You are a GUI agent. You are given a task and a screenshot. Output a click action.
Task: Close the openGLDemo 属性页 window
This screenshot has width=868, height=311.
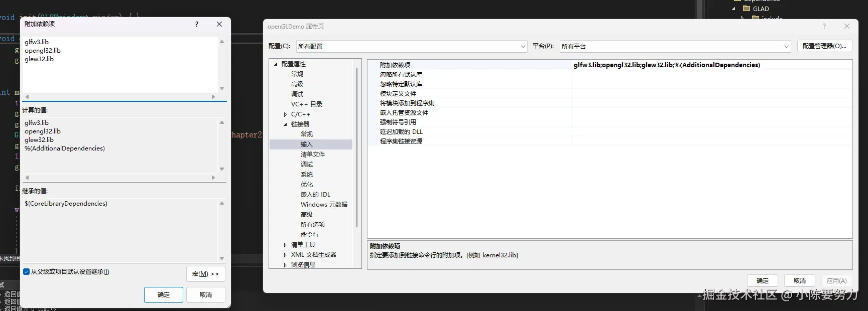point(847,26)
